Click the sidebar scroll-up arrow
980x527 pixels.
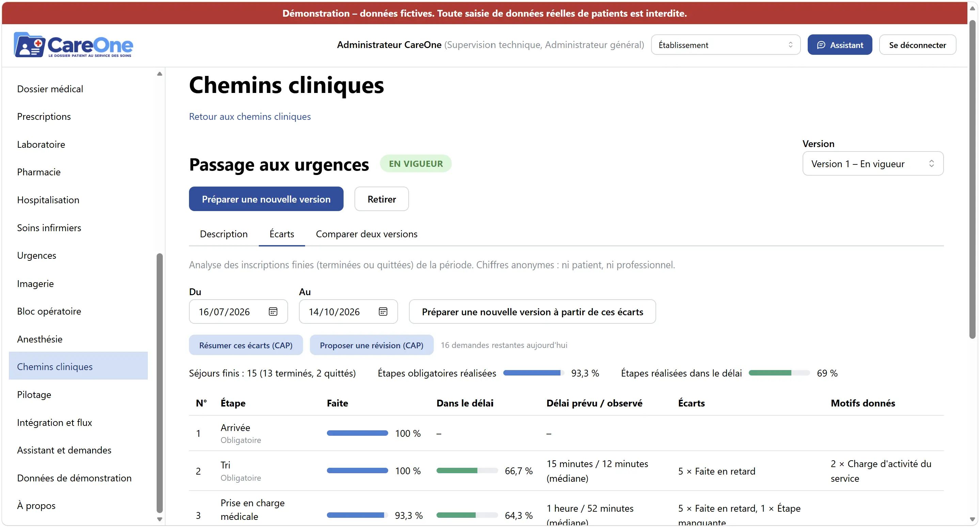[159, 74]
